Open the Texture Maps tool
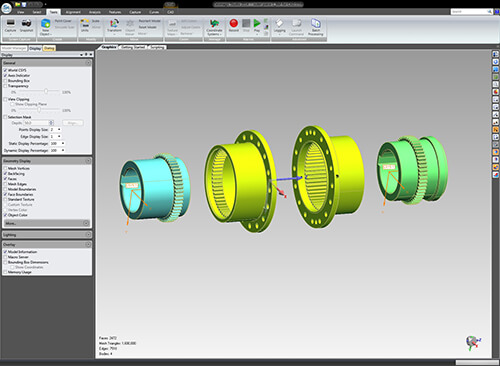 coord(172,28)
